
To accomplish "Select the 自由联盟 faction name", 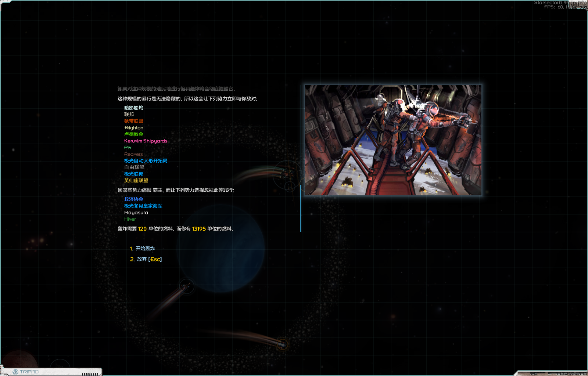I will click(x=134, y=167).
